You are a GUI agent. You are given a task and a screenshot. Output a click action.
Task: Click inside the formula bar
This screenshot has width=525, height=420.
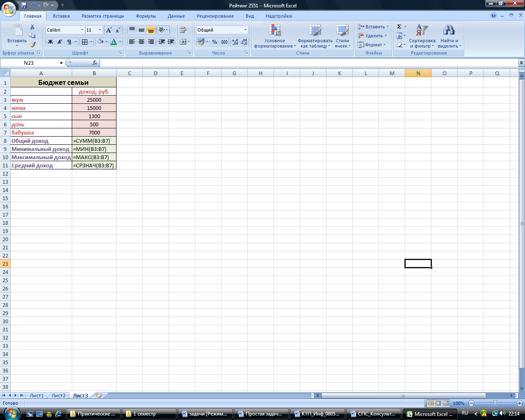click(x=309, y=63)
